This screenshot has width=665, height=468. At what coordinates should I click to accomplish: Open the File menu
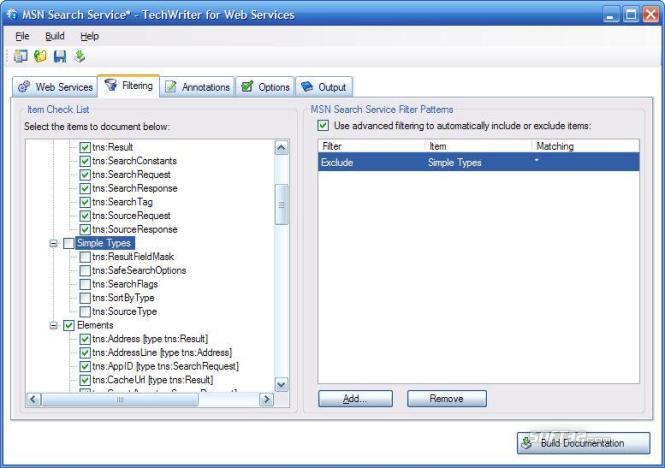(22, 36)
